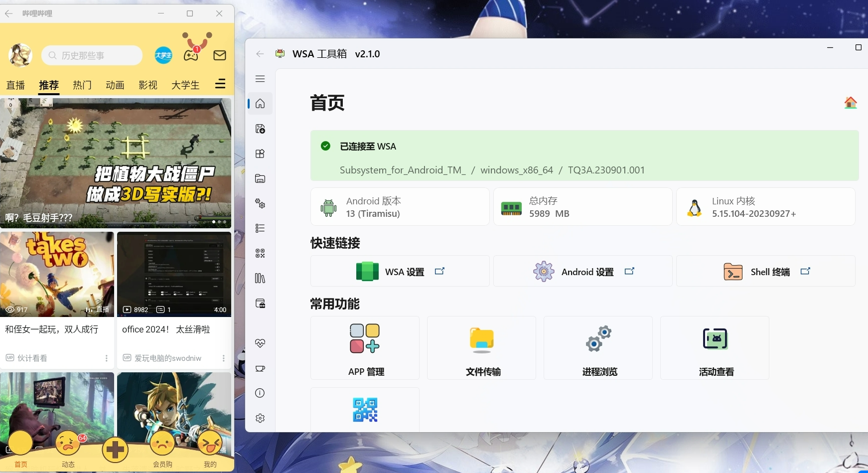
Task: Open 进程浏览 function tile
Action: coord(598,348)
